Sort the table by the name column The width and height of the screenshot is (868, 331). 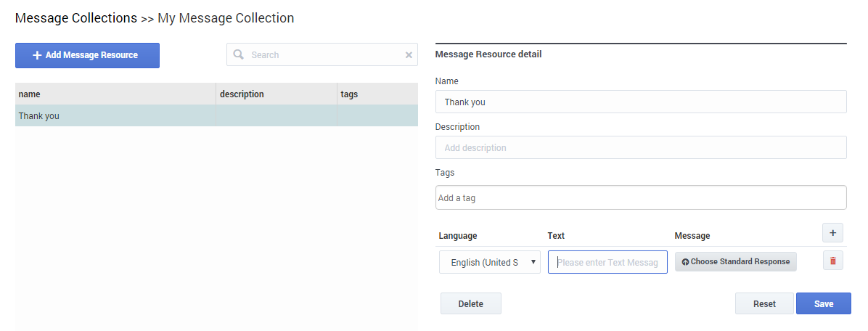(115, 94)
